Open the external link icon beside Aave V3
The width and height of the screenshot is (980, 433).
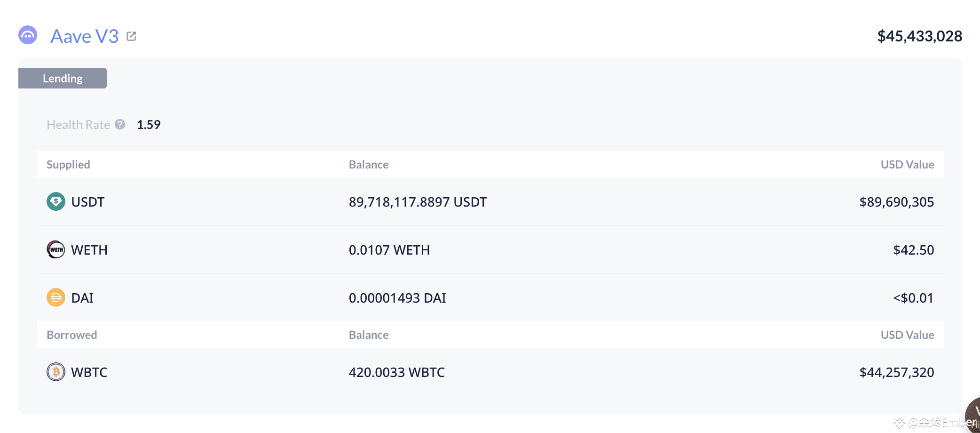pyautogui.click(x=131, y=36)
